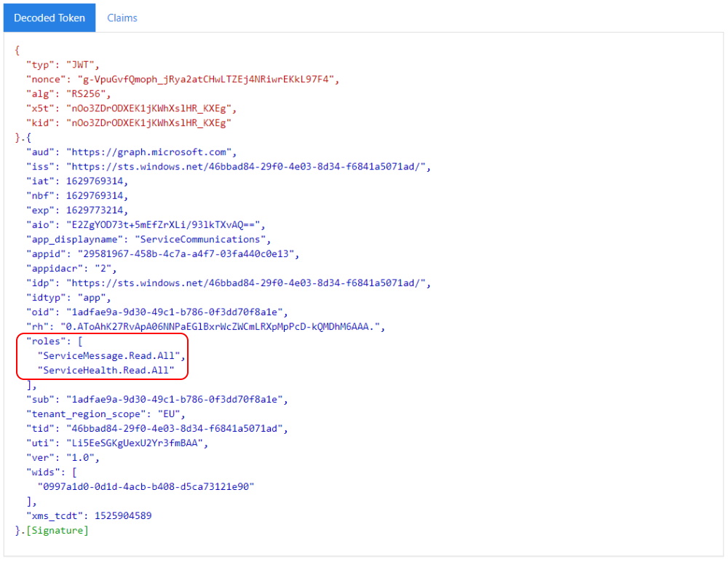
Task: Click the xms_tcdt value 1525904589
Action: pyautogui.click(x=123, y=515)
